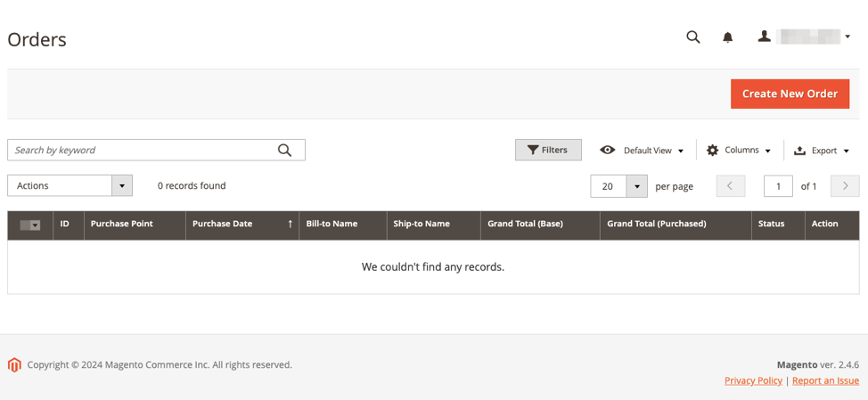
Task: Click the magnifier search icon in header
Action: point(692,37)
